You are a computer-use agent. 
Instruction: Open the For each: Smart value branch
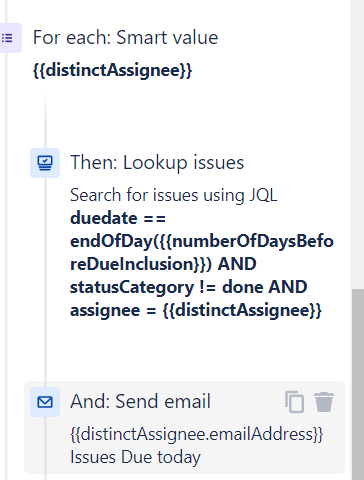(125, 37)
